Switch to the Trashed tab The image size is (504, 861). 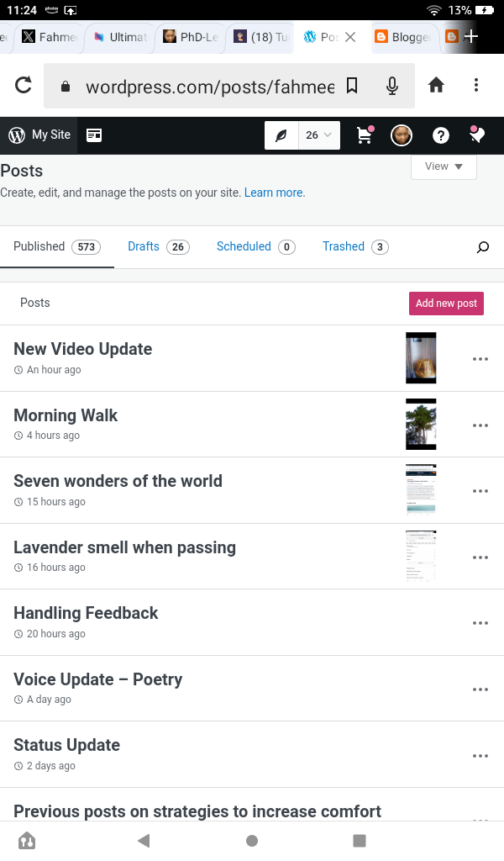(354, 246)
